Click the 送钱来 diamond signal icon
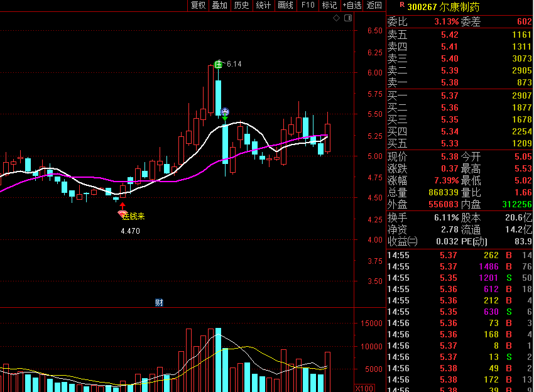 pyautogui.click(x=122, y=214)
